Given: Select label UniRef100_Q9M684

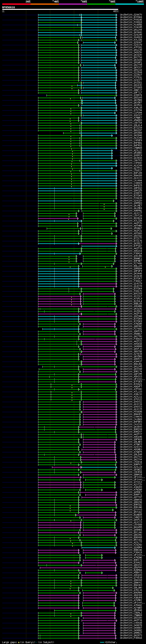Looking at the screenshot, I should click(131, 268).
